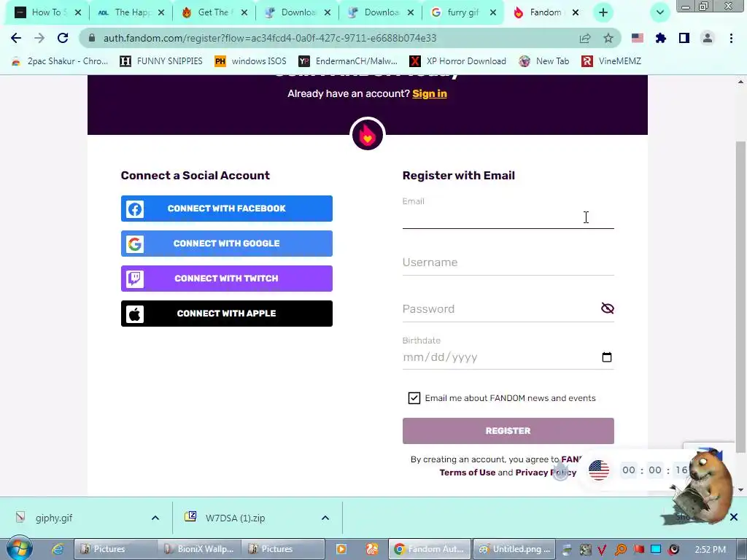Click CONNECT WITH GOOGLE button
Viewport: 747px width, 560px height.
227,244
